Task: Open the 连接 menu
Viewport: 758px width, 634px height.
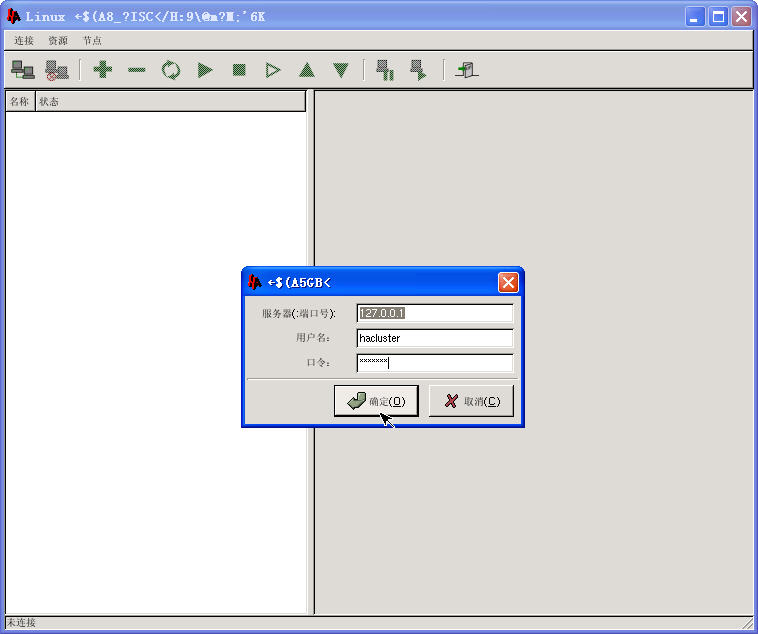Action: coord(24,41)
